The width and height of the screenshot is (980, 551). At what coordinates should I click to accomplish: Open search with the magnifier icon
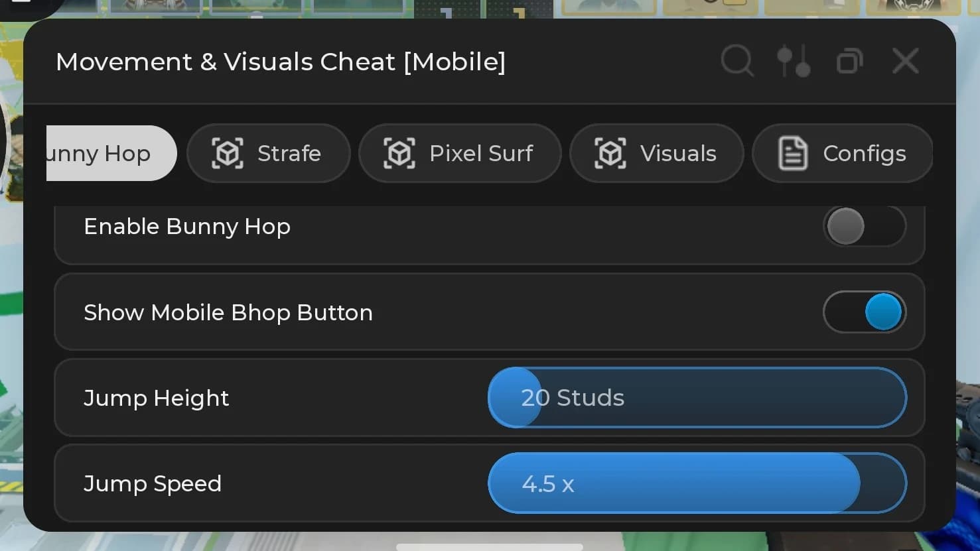pos(737,61)
